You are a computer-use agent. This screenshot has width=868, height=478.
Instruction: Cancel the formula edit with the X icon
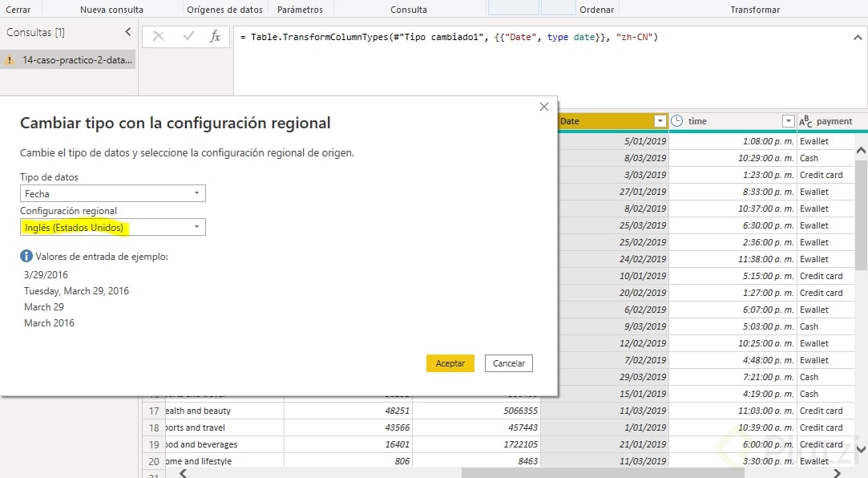point(157,35)
